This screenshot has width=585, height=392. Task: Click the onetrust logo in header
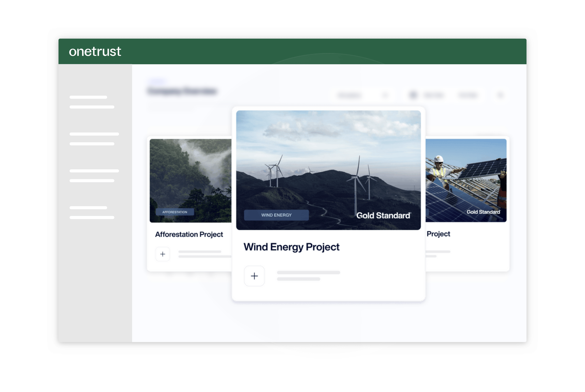(x=95, y=52)
